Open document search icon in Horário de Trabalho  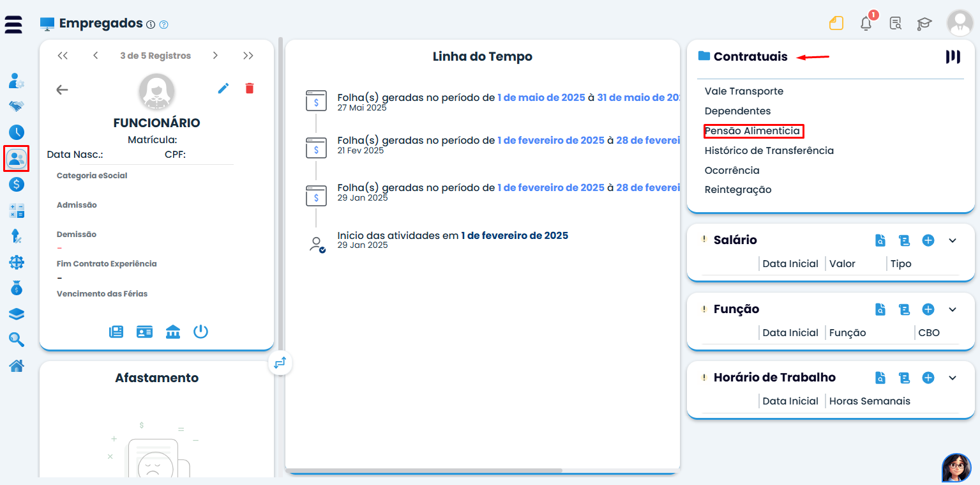(880, 378)
